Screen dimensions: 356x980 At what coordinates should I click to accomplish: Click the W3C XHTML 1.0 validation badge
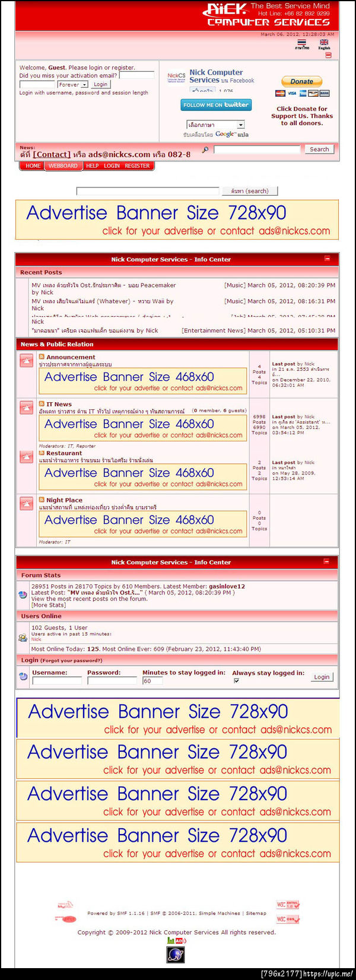(x=288, y=905)
